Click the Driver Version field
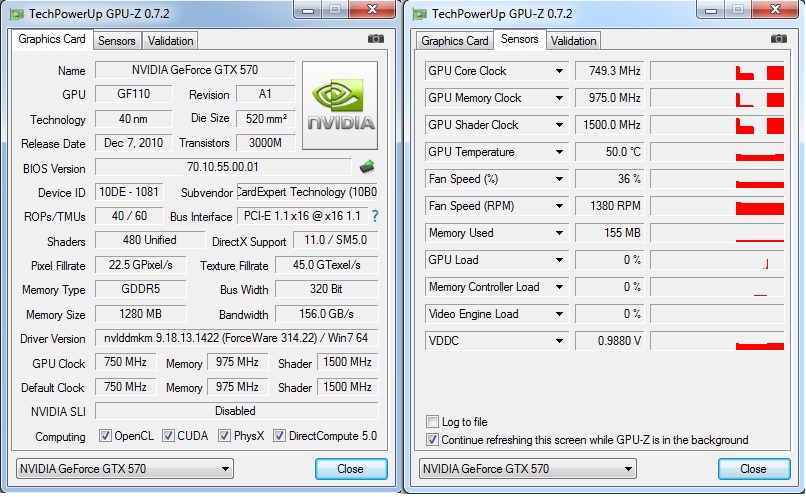 (236, 338)
